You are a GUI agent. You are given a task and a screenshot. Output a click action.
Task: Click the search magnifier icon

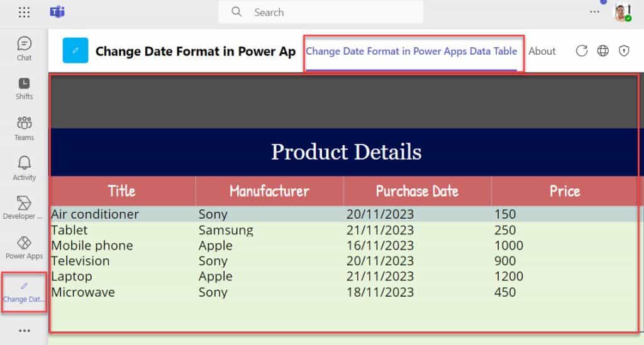pos(236,12)
